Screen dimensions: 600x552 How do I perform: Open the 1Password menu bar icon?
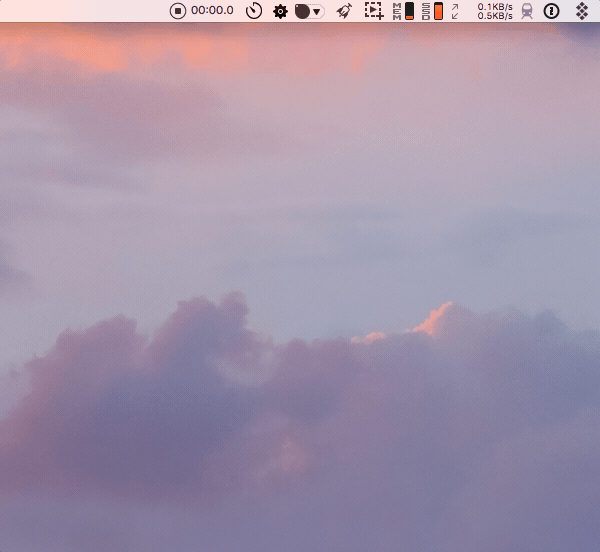coord(551,11)
